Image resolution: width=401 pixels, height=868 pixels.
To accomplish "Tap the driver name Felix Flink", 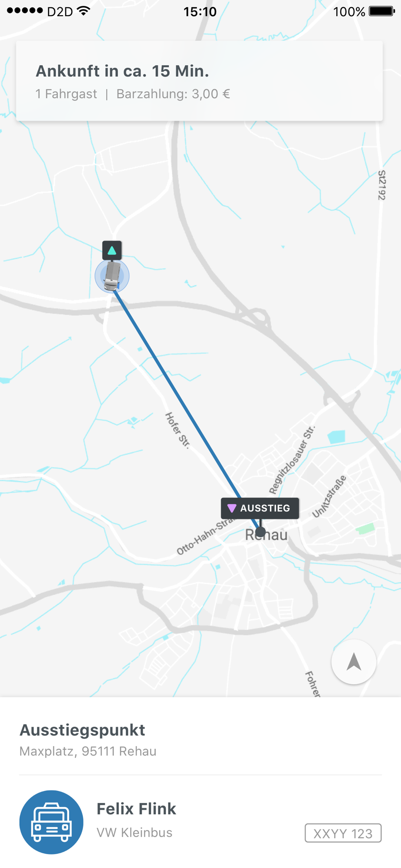I will click(x=136, y=809).
